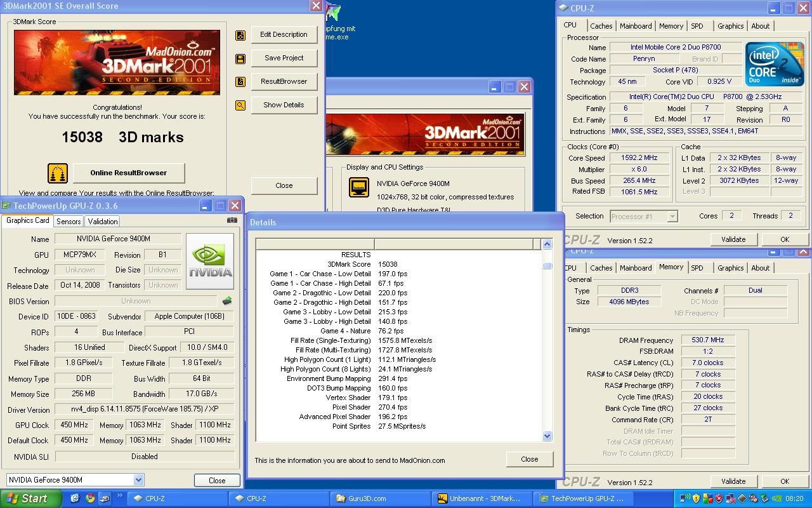Image resolution: width=812 pixels, height=508 pixels.
Task: Click the desktop shortcut icon behind the 3DMark window
Action: pos(332,13)
